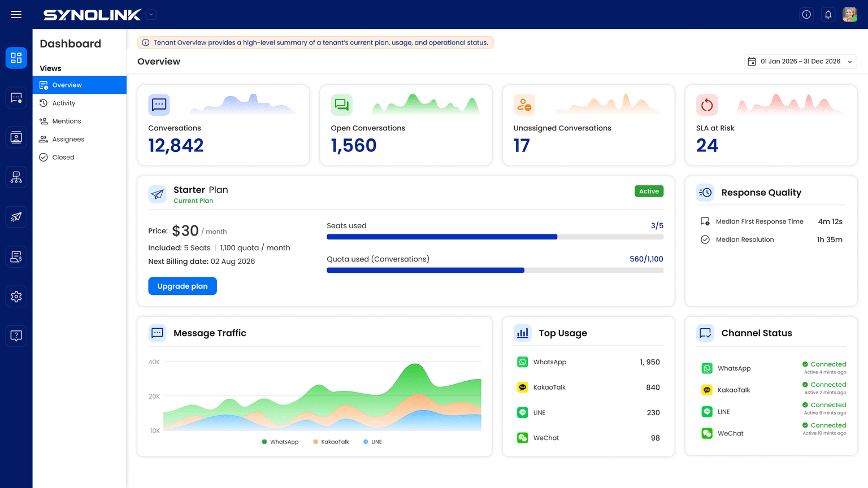Click the Active plan status badge
This screenshot has width=868, height=488.
click(x=649, y=191)
